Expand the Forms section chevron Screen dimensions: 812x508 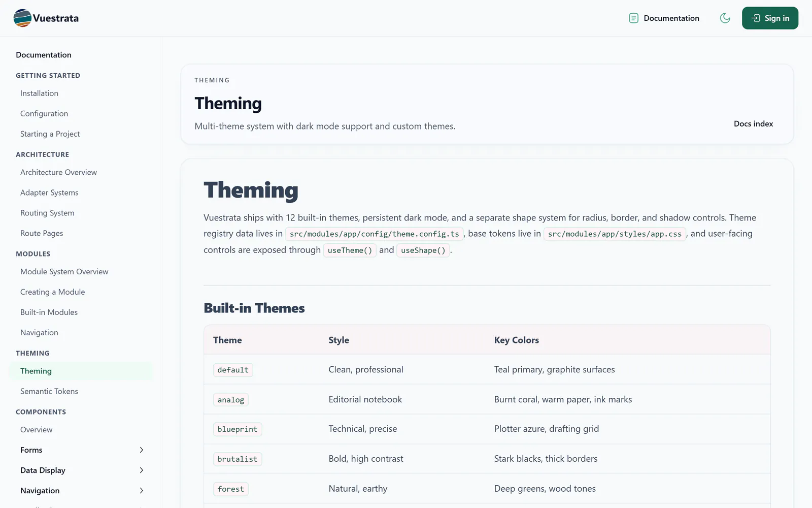[142, 450]
